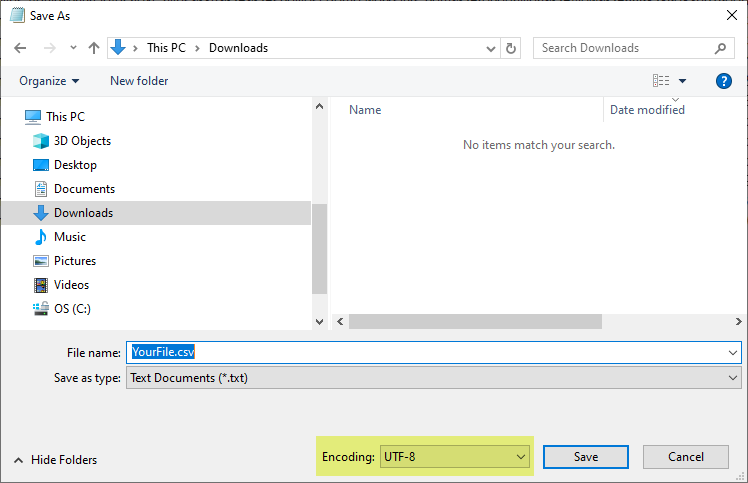Image resolution: width=748 pixels, height=483 pixels.
Task: Click the Back navigation arrow
Action: point(21,48)
